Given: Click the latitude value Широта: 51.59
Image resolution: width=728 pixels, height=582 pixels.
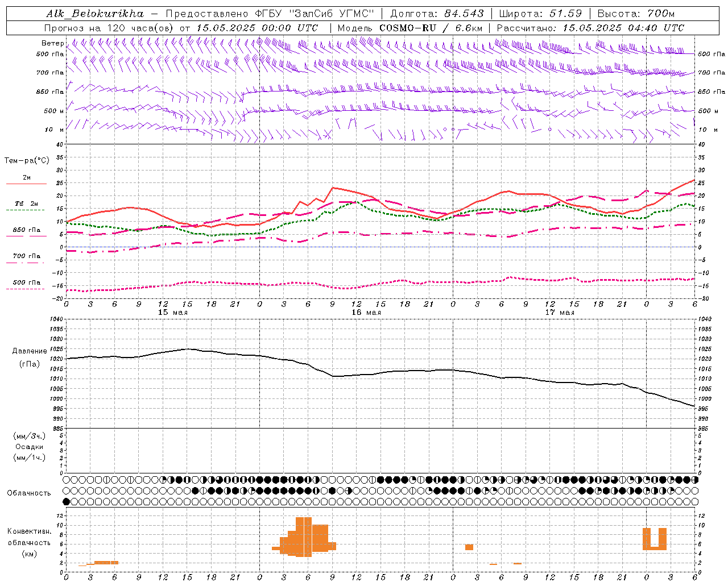Looking at the screenshot, I should (x=541, y=14).
